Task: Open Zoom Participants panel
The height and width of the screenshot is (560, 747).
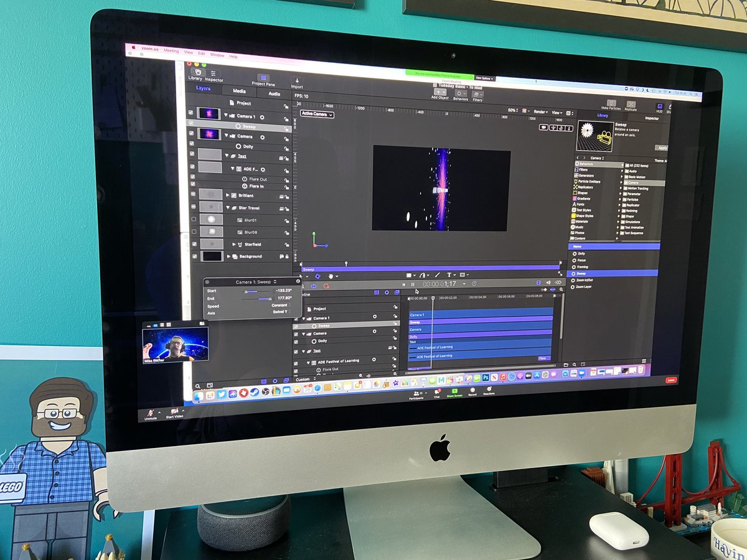Action: (416, 395)
